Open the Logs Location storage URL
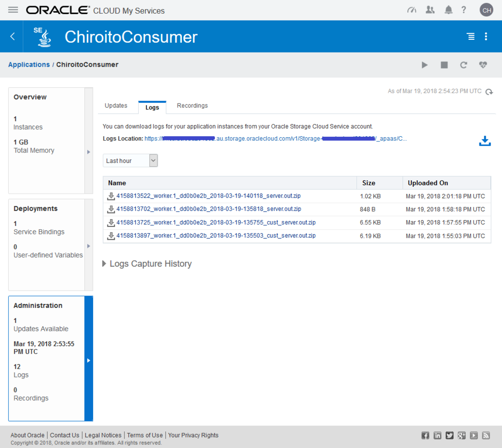 click(x=276, y=139)
